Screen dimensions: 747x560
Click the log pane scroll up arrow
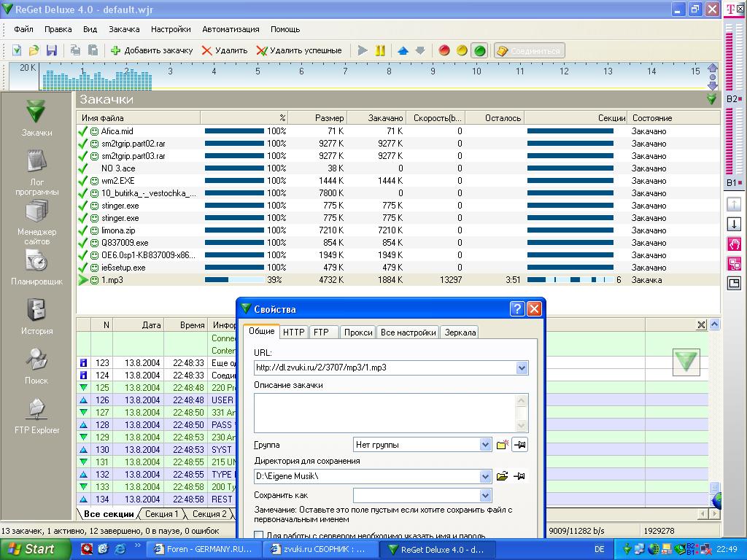[x=714, y=324]
